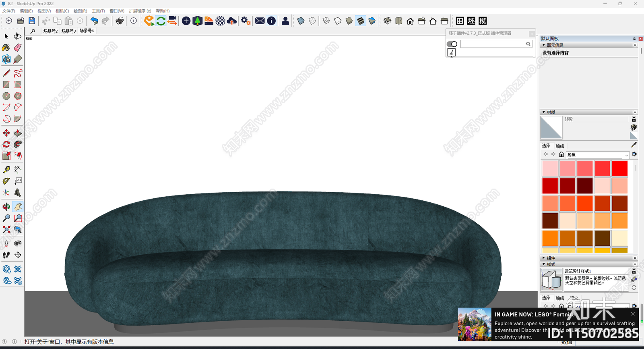Activate the Orbit tool
Viewport: 644px width, 349px height.
[x=6, y=207]
